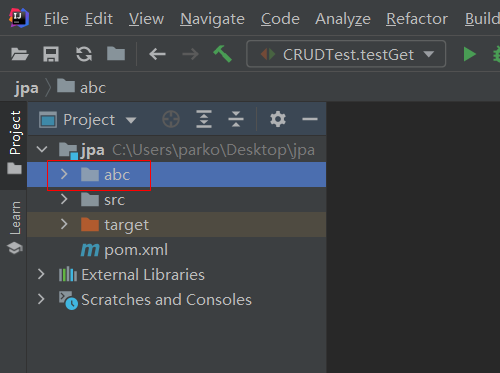The width and height of the screenshot is (500, 373).
Task: Open the Refactor menu
Action: (x=417, y=19)
